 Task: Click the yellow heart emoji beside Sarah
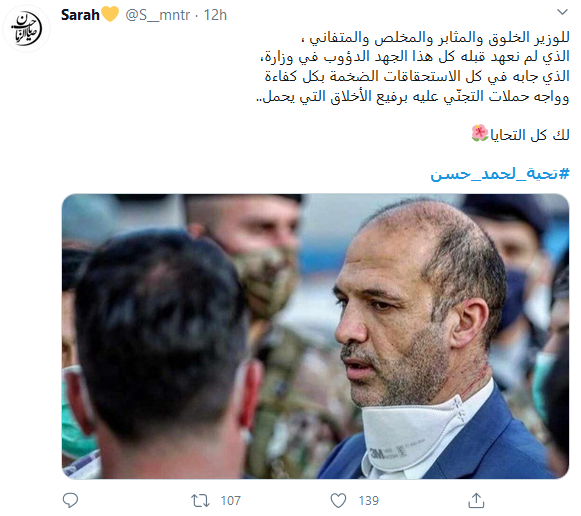(110, 14)
